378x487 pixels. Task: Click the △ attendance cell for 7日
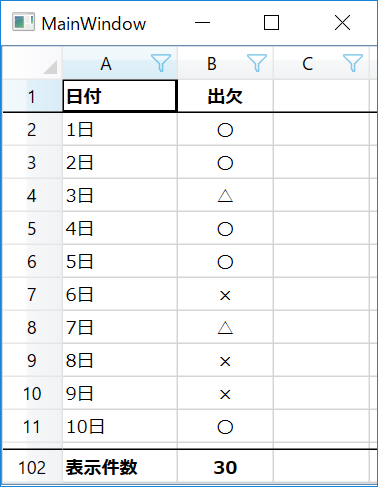coord(225,328)
